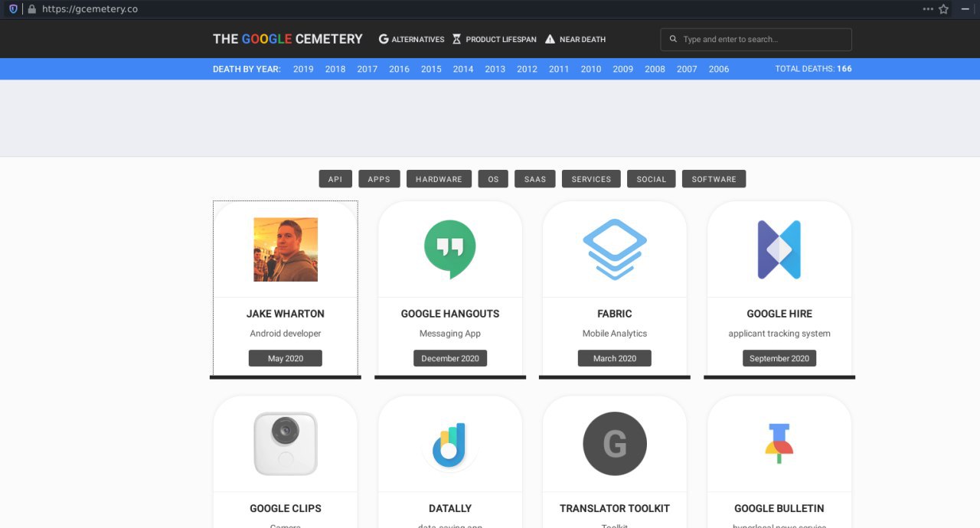Image resolution: width=980 pixels, height=528 pixels.
Task: Click the shield tracking protection icon
Action: click(x=13, y=9)
